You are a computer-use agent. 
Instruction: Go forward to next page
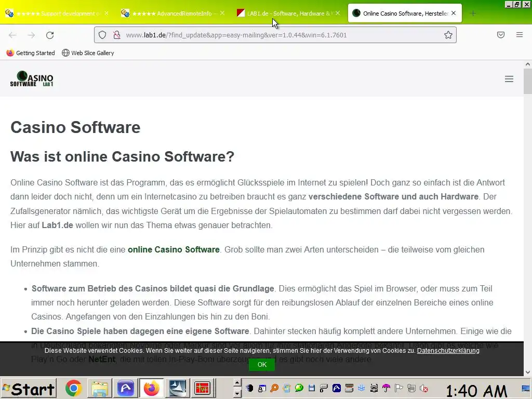31,35
